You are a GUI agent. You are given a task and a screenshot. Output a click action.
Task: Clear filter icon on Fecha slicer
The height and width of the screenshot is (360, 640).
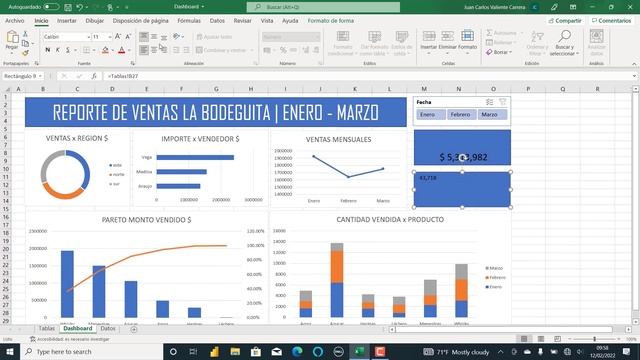point(502,102)
